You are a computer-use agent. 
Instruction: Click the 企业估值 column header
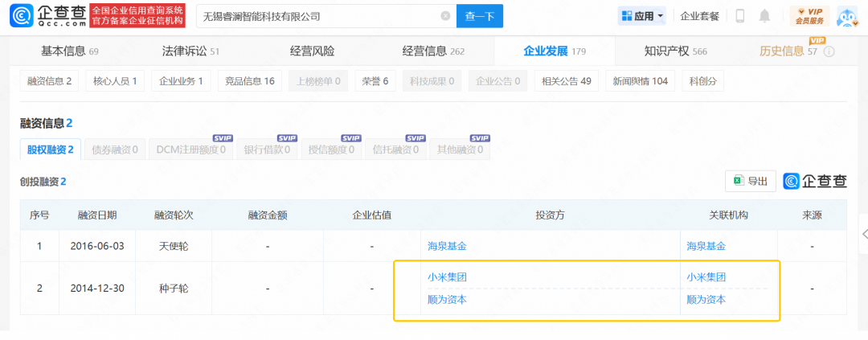[x=372, y=215]
